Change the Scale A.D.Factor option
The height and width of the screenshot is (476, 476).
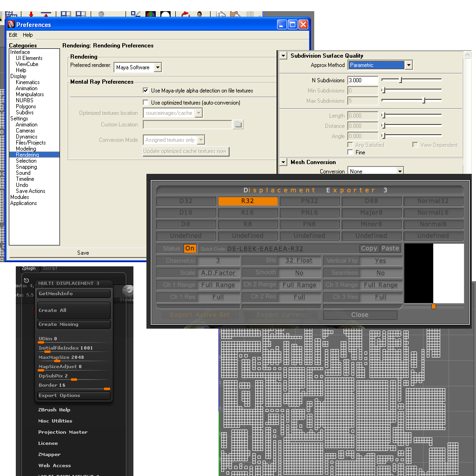[x=218, y=272]
